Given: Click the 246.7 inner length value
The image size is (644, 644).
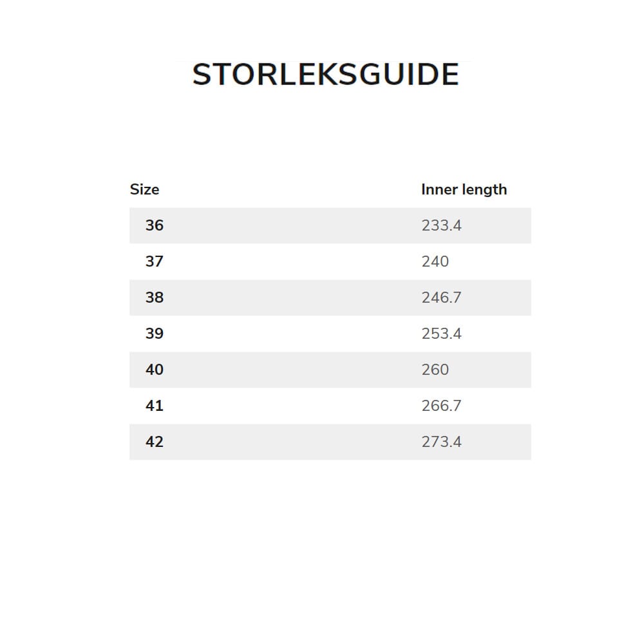Looking at the screenshot, I should pyautogui.click(x=441, y=298).
